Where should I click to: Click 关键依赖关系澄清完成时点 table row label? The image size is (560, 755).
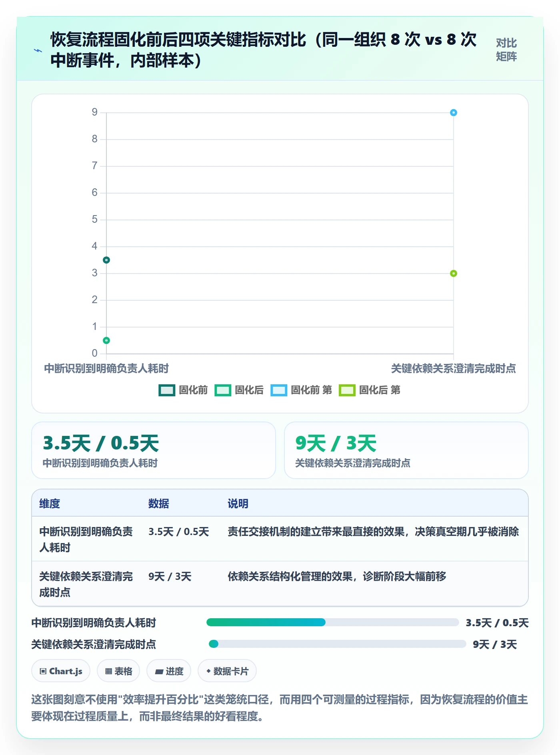click(x=86, y=584)
